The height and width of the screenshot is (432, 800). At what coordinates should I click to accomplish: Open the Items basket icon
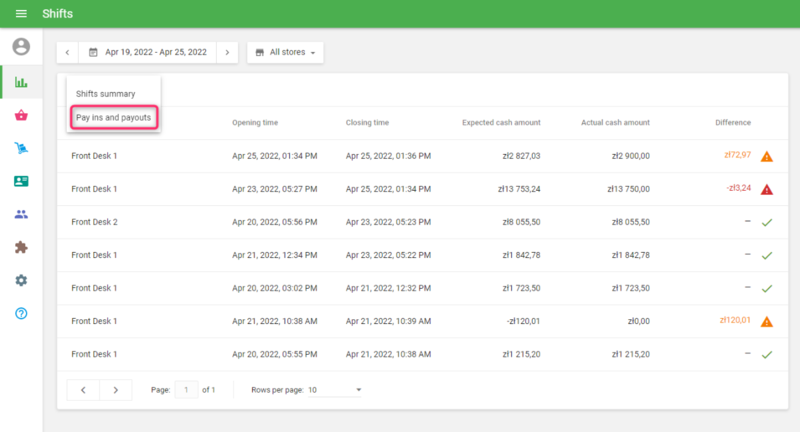[21, 115]
